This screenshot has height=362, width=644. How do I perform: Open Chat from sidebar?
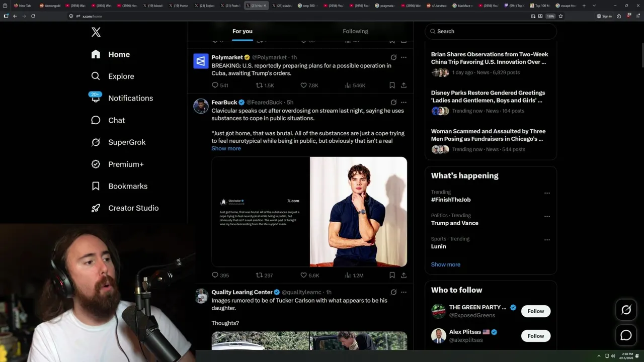(108, 120)
